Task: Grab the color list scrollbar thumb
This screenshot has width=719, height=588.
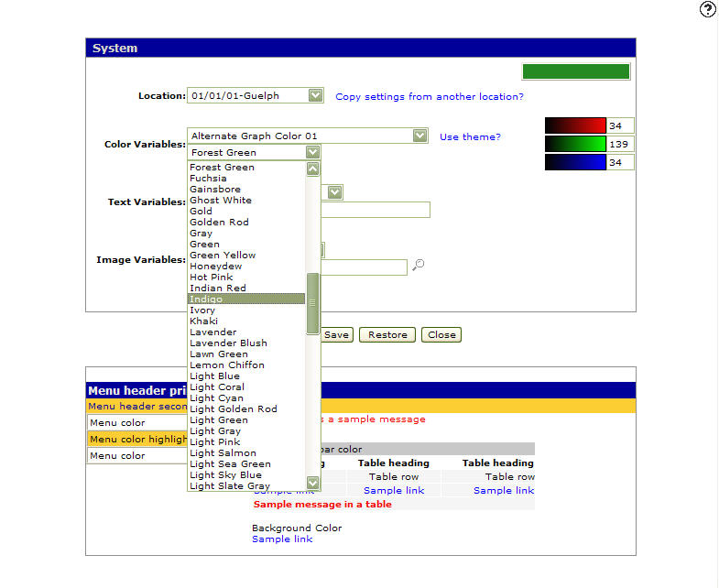Action: tap(312, 303)
